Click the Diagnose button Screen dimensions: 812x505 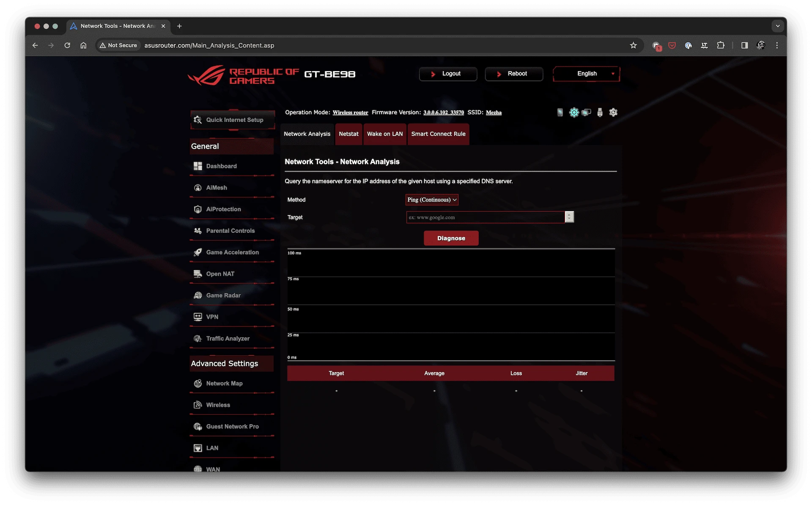(x=451, y=238)
